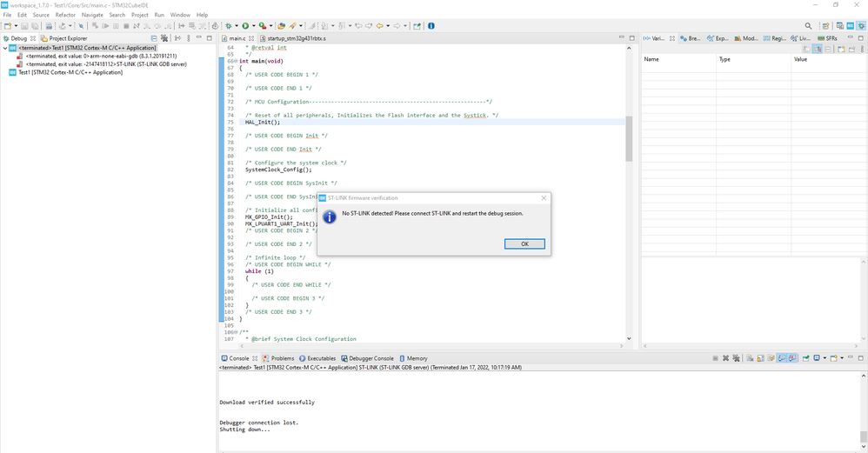Image resolution: width=868 pixels, height=453 pixels.
Task: Open the Problems tab
Action: pyautogui.click(x=278, y=358)
